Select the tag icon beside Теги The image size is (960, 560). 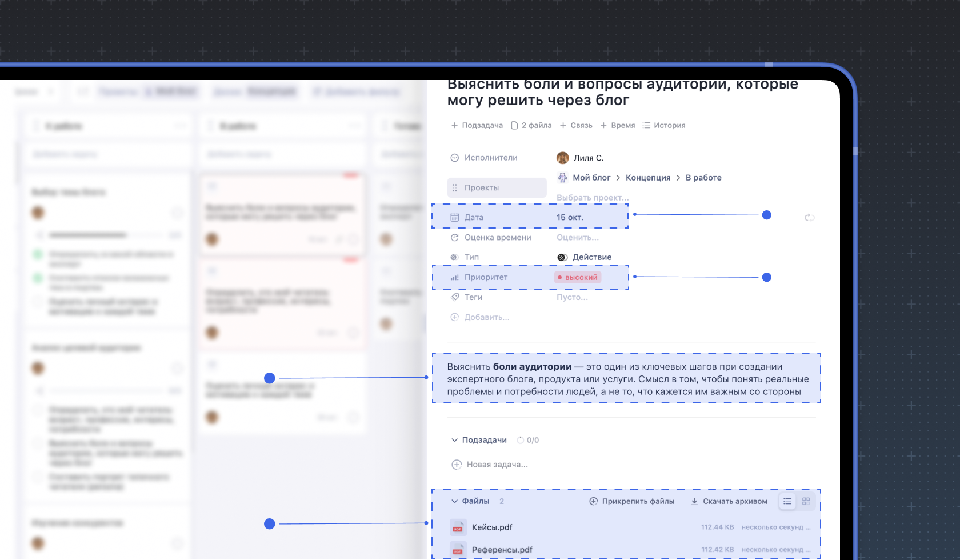coord(454,297)
